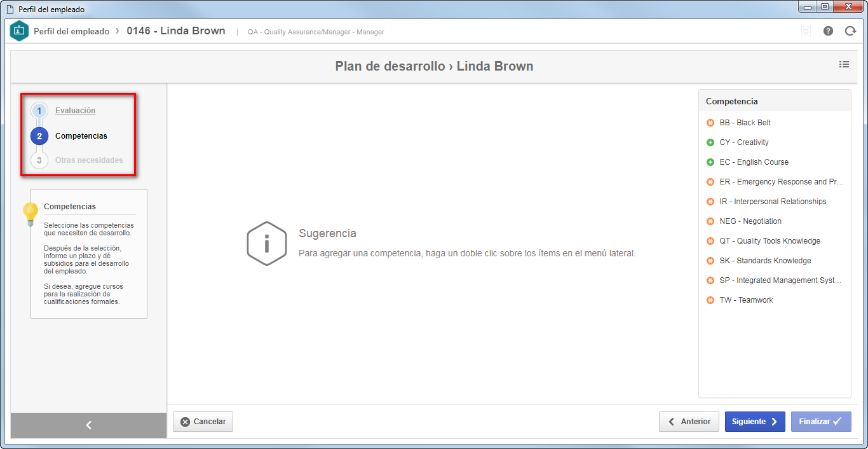Image resolution: width=868 pixels, height=449 pixels.
Task: Click the tip box Competencias heading
Action: (x=70, y=207)
